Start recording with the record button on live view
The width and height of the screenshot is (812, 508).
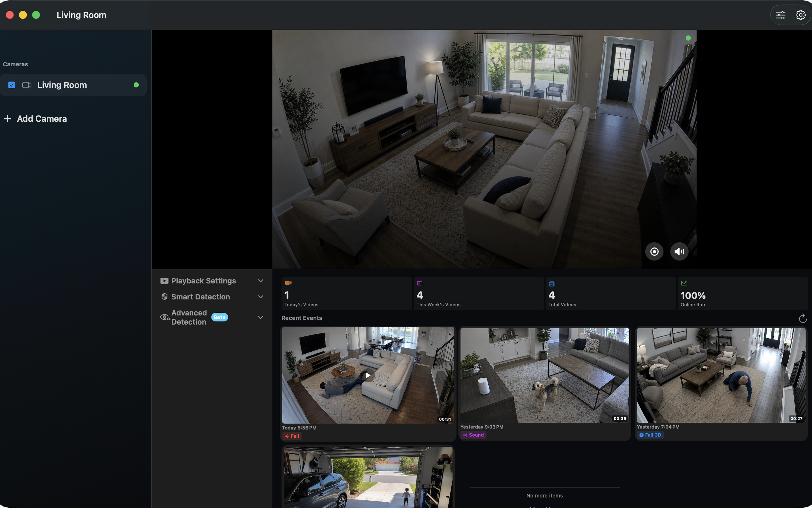654,252
